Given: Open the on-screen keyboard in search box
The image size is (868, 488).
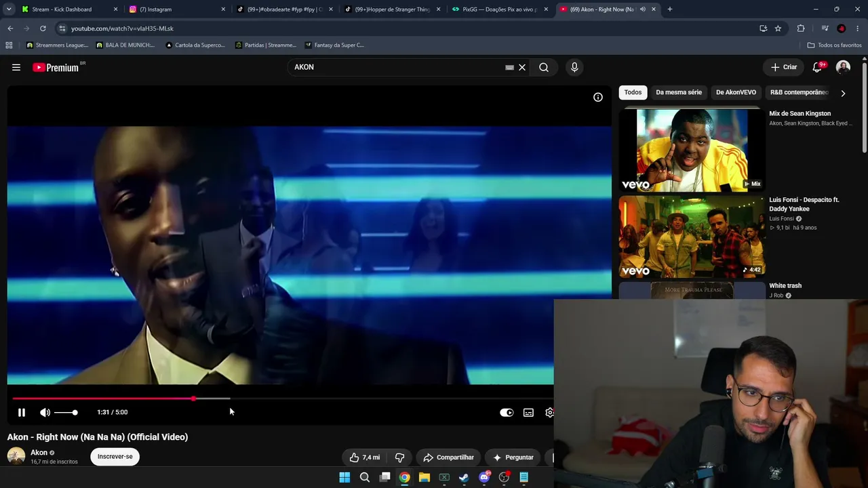Looking at the screenshot, I should tap(509, 67).
